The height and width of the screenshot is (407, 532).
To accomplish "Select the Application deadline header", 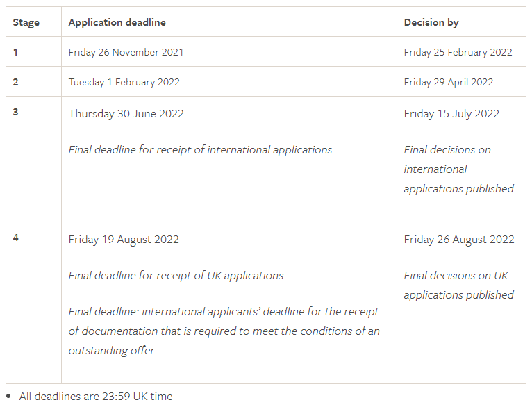I will (x=117, y=22).
